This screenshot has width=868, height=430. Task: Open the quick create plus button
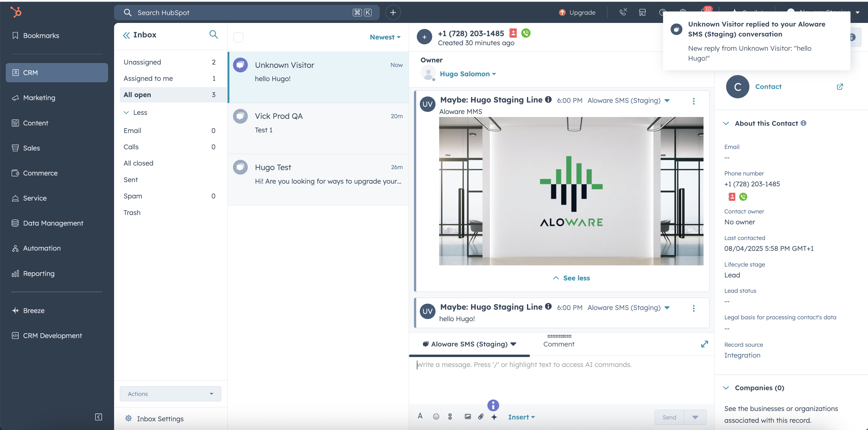pyautogui.click(x=393, y=13)
